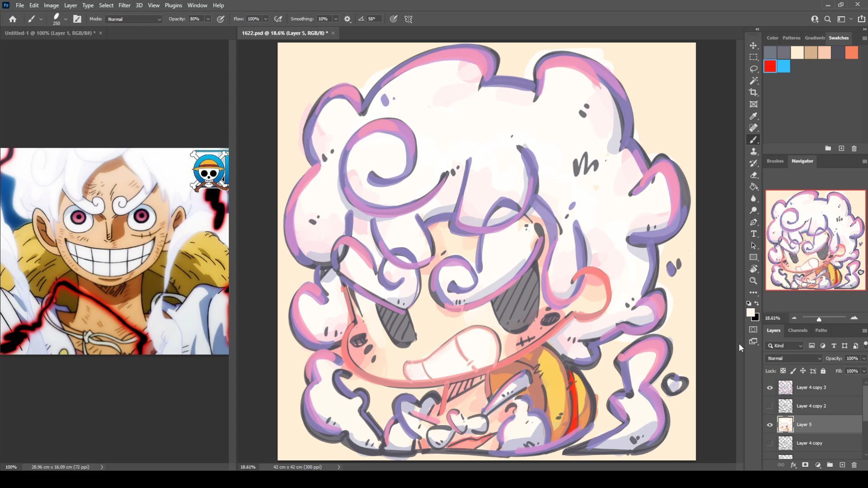Swap foreground and background colors
Screen dimensions: 868x488
coord(757,303)
